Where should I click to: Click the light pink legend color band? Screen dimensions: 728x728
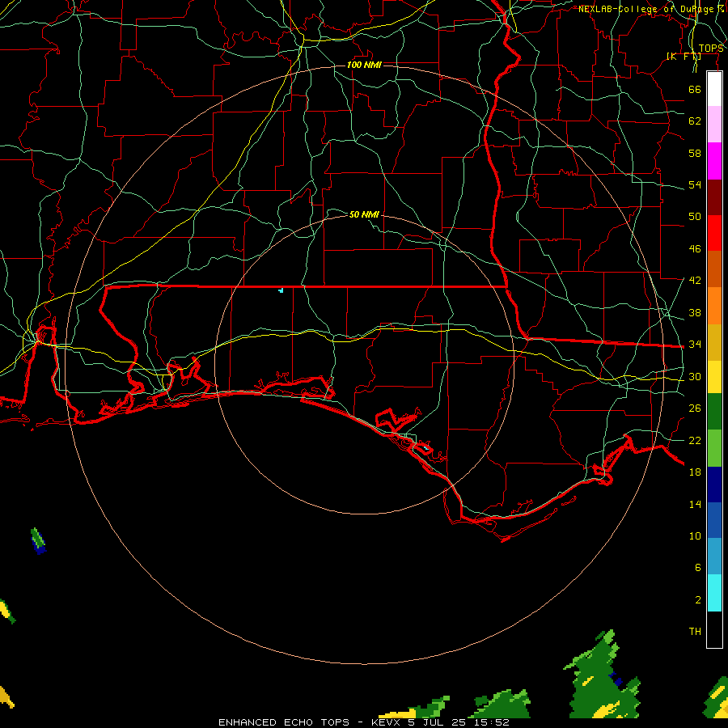pos(714,125)
